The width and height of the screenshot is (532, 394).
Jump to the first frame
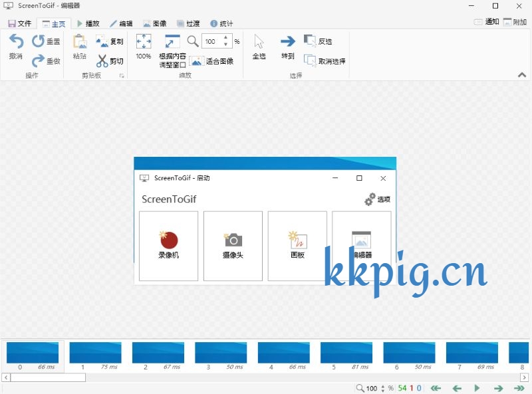(x=436, y=388)
